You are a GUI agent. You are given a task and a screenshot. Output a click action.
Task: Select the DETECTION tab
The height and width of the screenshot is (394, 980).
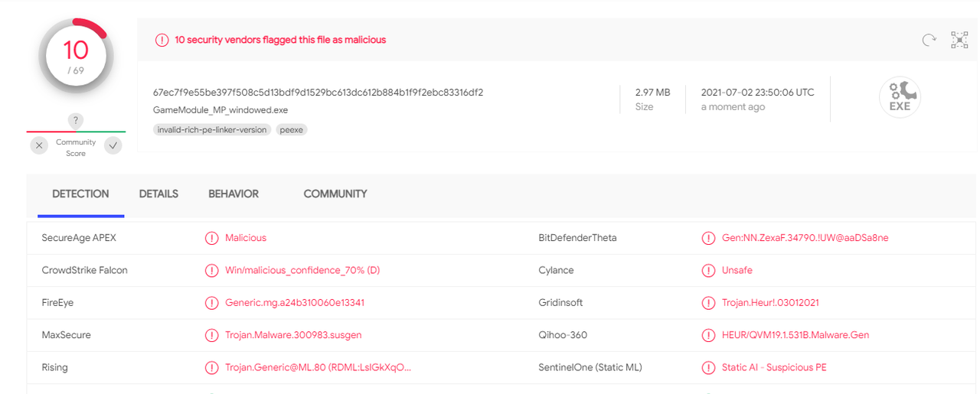pos(80,194)
